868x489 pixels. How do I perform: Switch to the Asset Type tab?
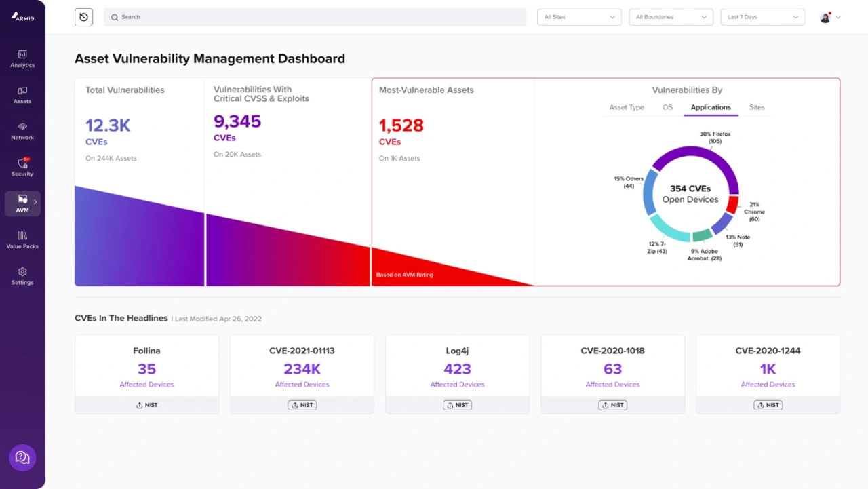[627, 107]
